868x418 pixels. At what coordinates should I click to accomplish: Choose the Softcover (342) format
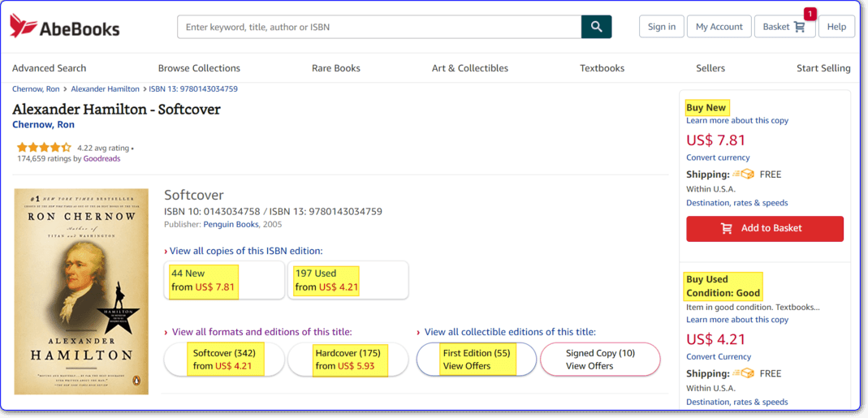(224, 360)
